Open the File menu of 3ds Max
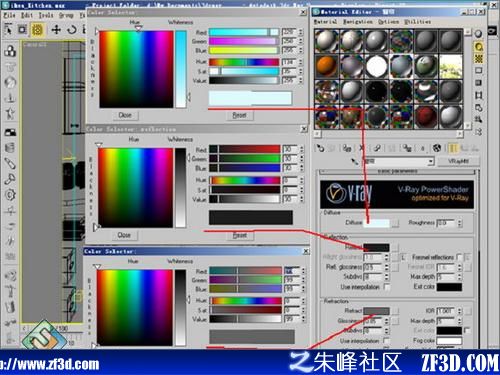500x375 pixels. click(9, 15)
